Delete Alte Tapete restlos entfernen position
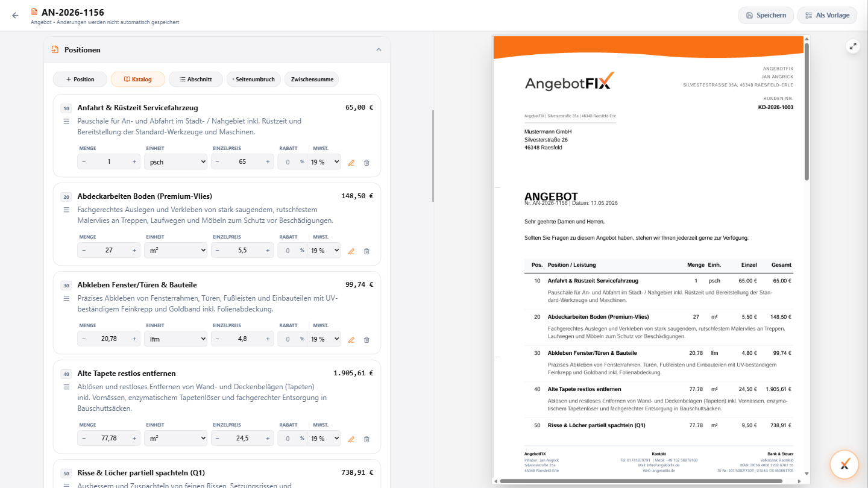 click(366, 439)
